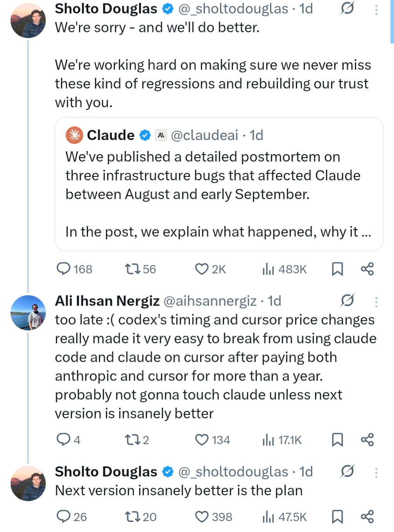The image size is (394, 532).
Task: Like the post with 2K likes
Action: pyautogui.click(x=202, y=269)
